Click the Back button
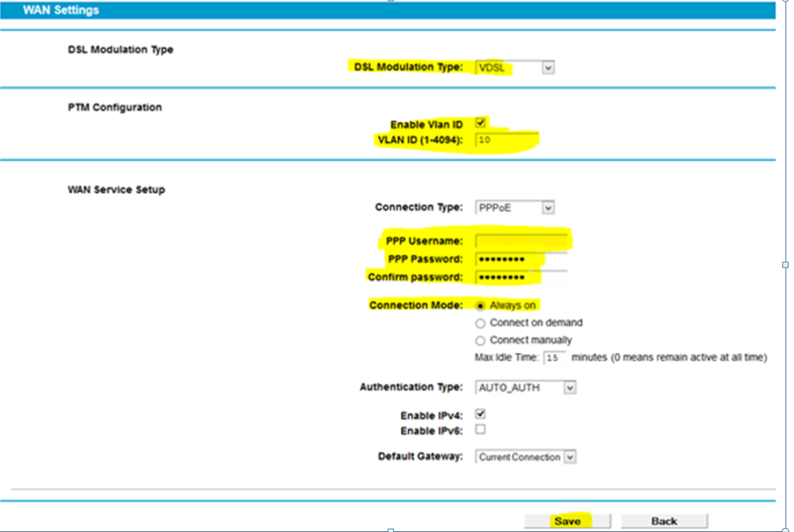 (664, 521)
